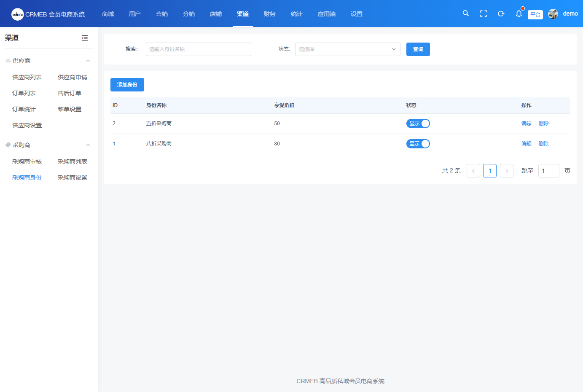583x392 pixels.
Task: Click the 添加身份 button
Action: click(x=127, y=85)
